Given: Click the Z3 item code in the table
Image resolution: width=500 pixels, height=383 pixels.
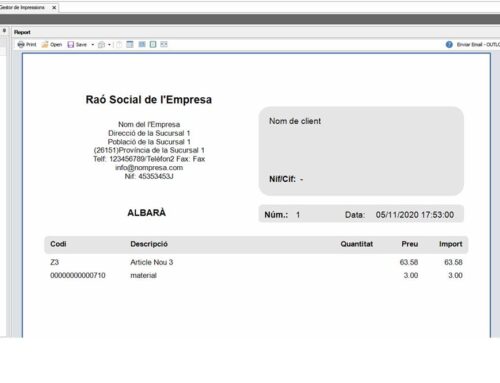Looking at the screenshot, I should pos(54,262).
